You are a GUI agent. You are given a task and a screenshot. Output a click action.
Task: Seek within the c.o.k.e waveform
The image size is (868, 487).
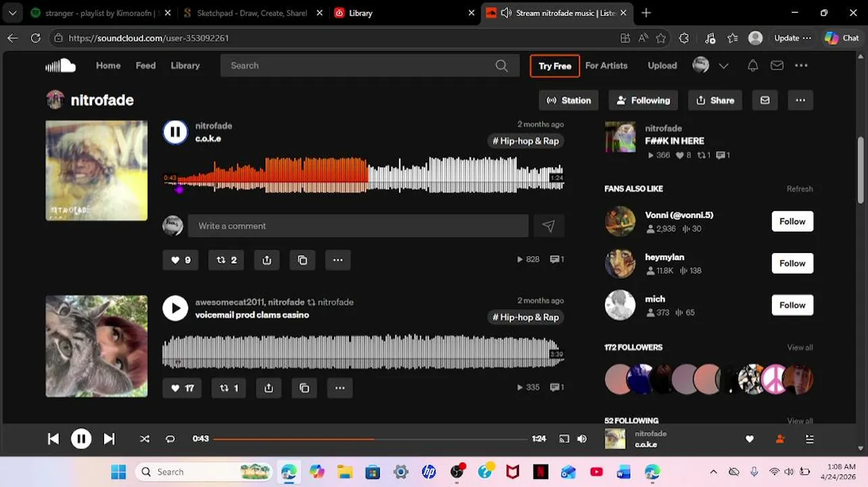(364, 176)
